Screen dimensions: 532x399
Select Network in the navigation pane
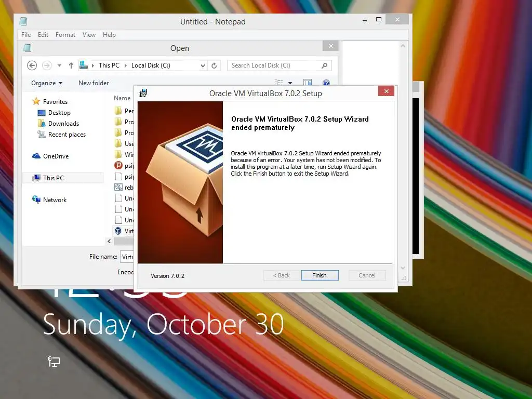pos(49,200)
